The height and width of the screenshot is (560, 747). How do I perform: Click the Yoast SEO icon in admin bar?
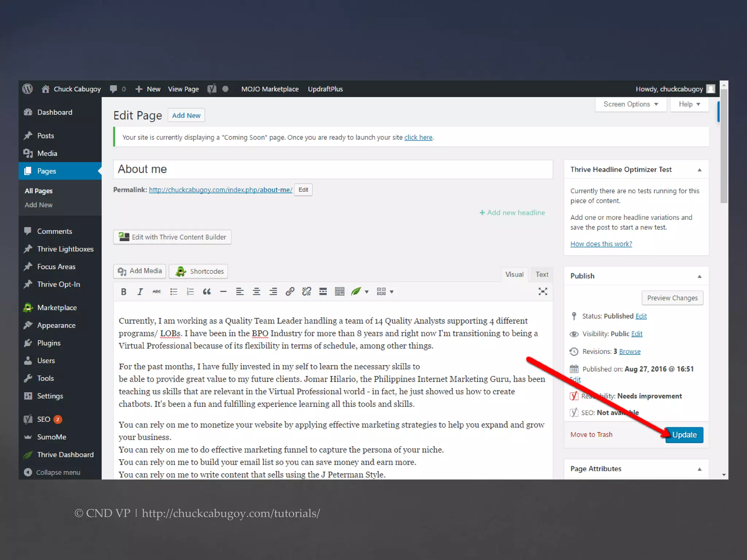(x=212, y=89)
